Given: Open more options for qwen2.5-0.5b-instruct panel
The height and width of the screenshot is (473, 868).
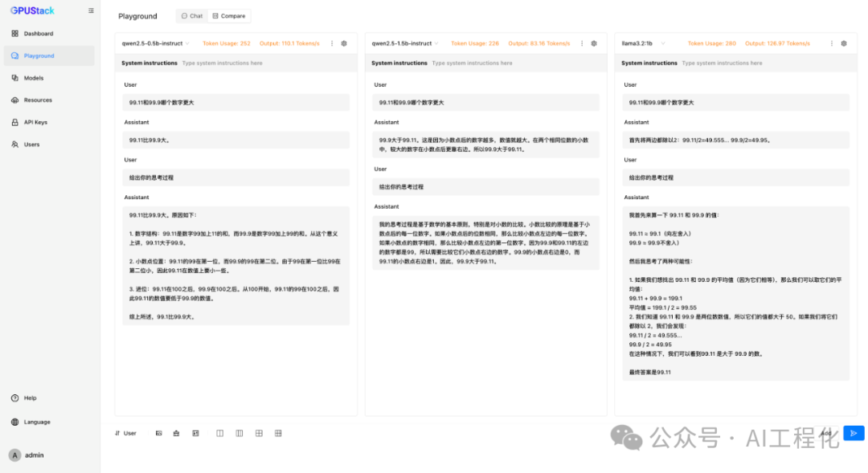Looking at the screenshot, I should pos(332,43).
